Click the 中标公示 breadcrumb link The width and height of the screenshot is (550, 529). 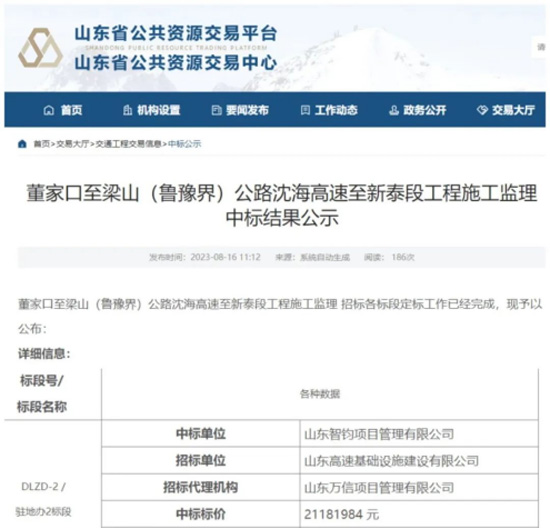pos(185,144)
